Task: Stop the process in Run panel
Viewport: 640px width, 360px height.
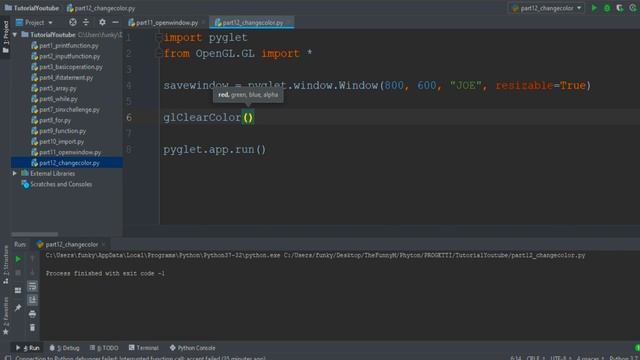Action: (18, 273)
